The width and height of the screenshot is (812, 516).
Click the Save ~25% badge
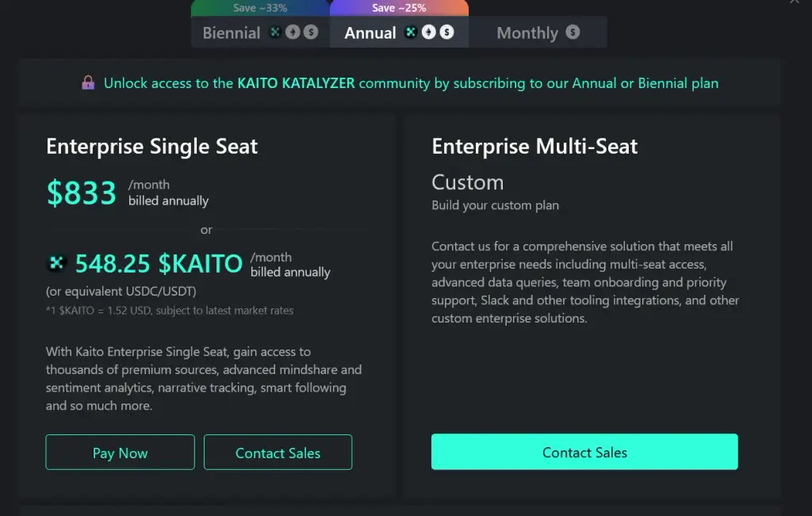pyautogui.click(x=399, y=8)
